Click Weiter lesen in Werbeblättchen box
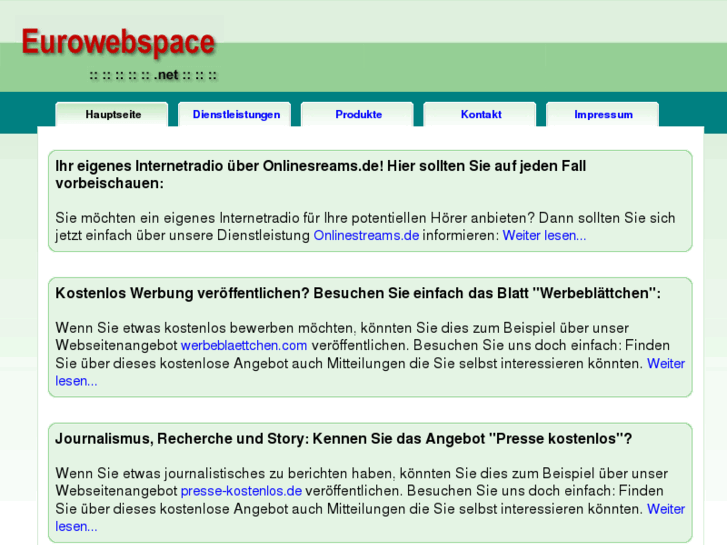The image size is (727, 545). (x=666, y=364)
